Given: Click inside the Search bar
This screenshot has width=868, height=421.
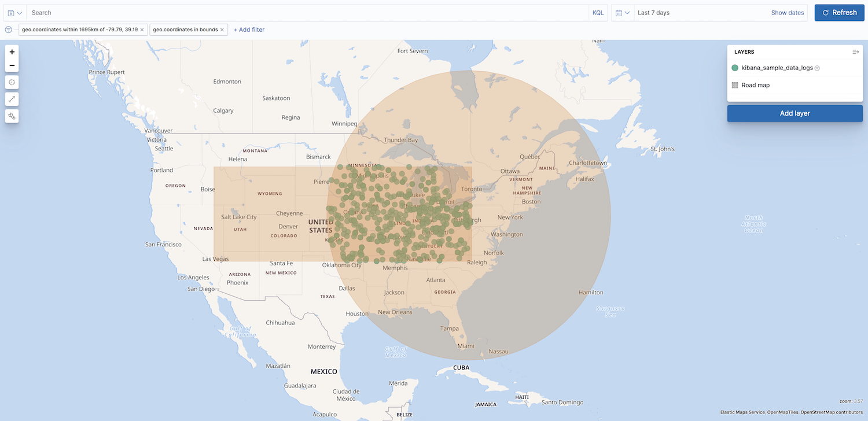Looking at the screenshot, I should pyautogui.click(x=289, y=12).
